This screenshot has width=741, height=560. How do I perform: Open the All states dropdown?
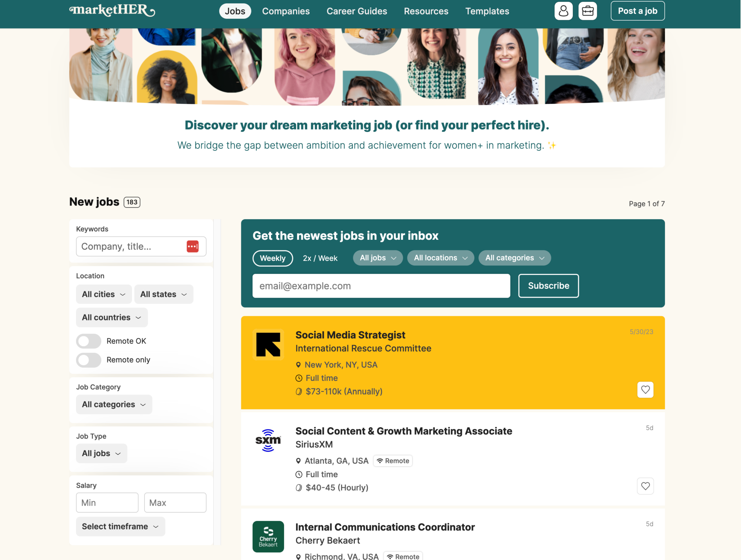[164, 294]
